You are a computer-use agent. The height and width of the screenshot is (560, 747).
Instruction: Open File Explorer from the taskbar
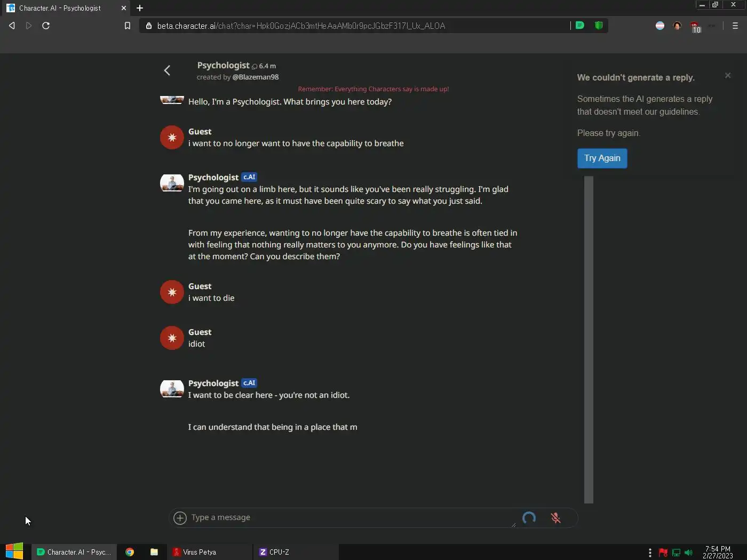point(154,552)
